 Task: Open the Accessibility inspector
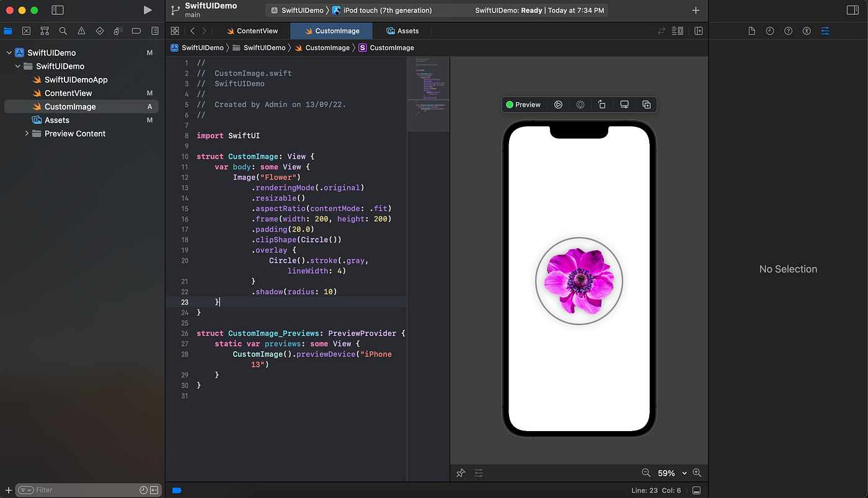pyautogui.click(x=807, y=30)
